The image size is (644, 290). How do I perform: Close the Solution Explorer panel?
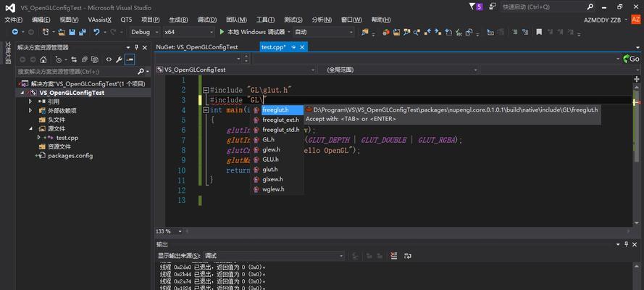[x=145, y=48]
